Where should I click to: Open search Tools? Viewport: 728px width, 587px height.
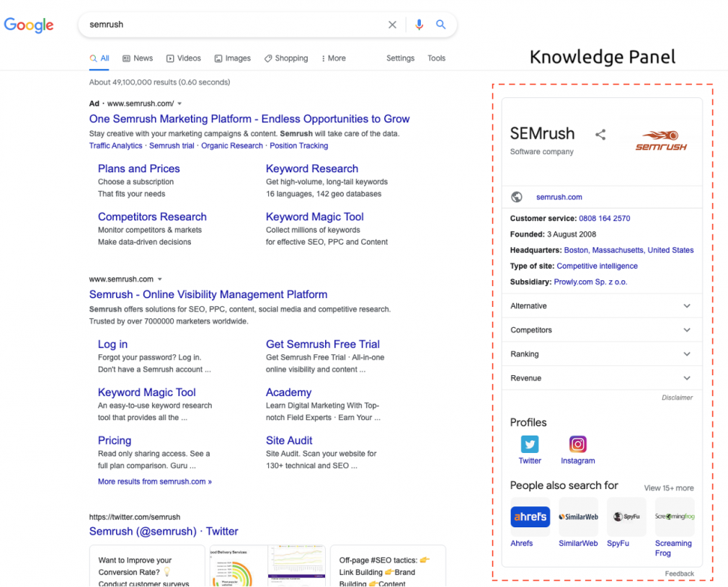[x=436, y=58]
